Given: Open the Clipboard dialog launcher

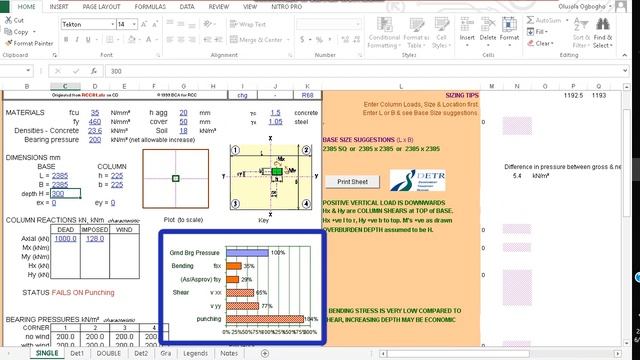Looking at the screenshot, I should tap(55, 55).
